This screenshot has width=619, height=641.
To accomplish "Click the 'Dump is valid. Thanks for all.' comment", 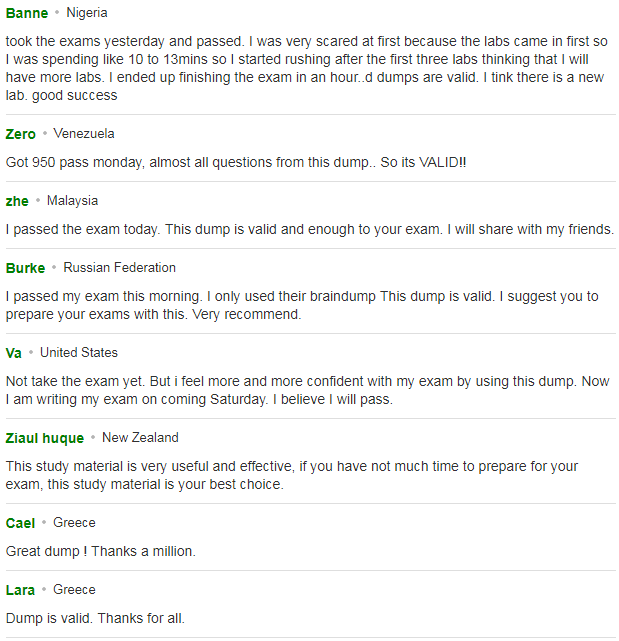I will click(x=95, y=619).
